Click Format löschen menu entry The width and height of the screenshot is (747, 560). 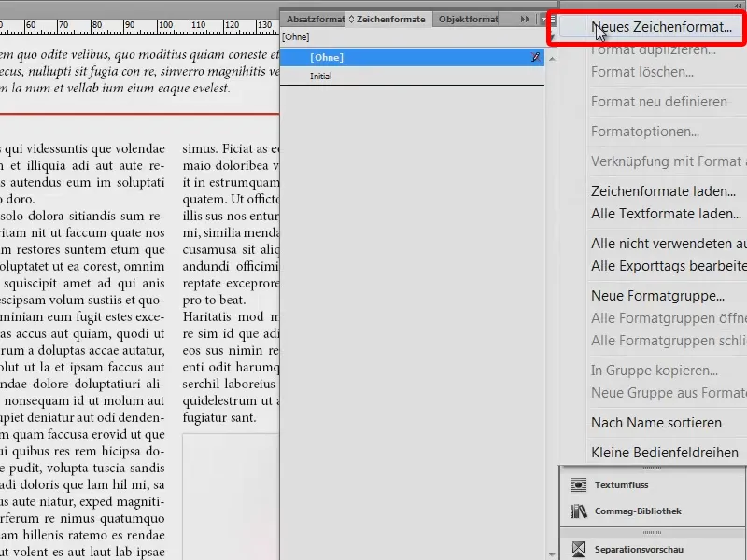coord(642,72)
